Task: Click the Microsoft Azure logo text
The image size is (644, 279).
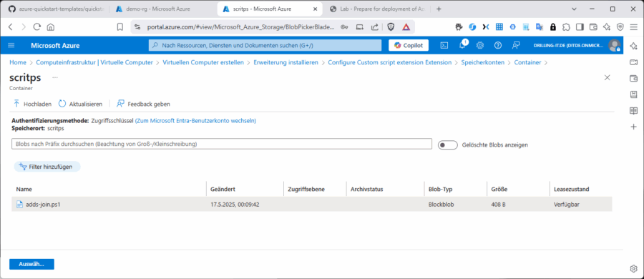Action: [x=55, y=46]
